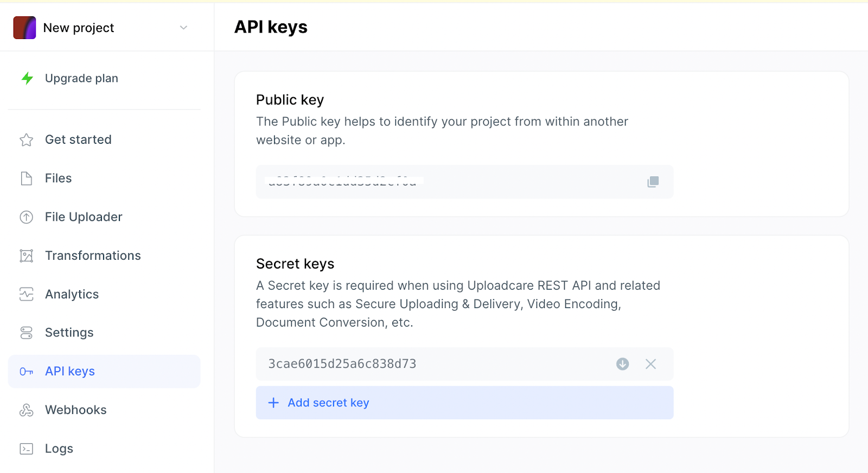Select the Files sidebar icon
868x473 pixels.
[26, 178]
